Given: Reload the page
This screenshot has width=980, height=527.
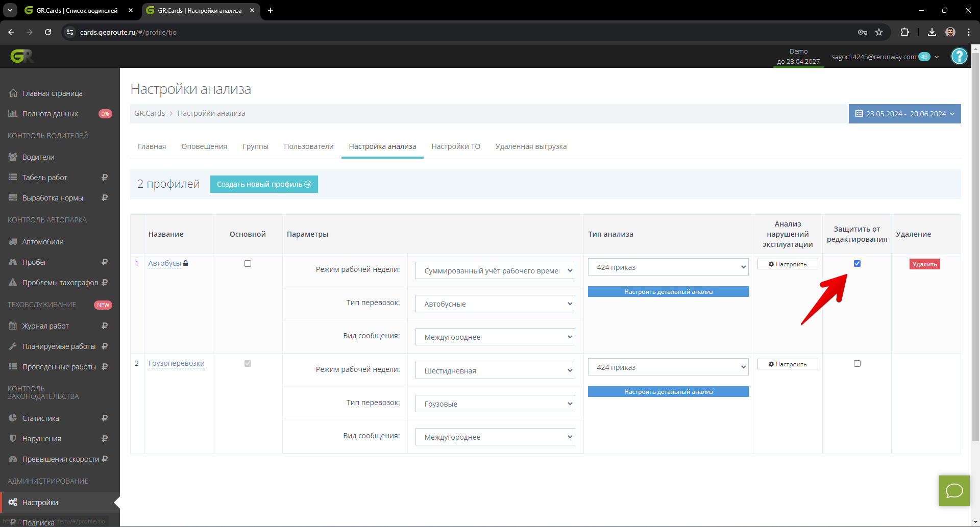Looking at the screenshot, I should click(48, 32).
